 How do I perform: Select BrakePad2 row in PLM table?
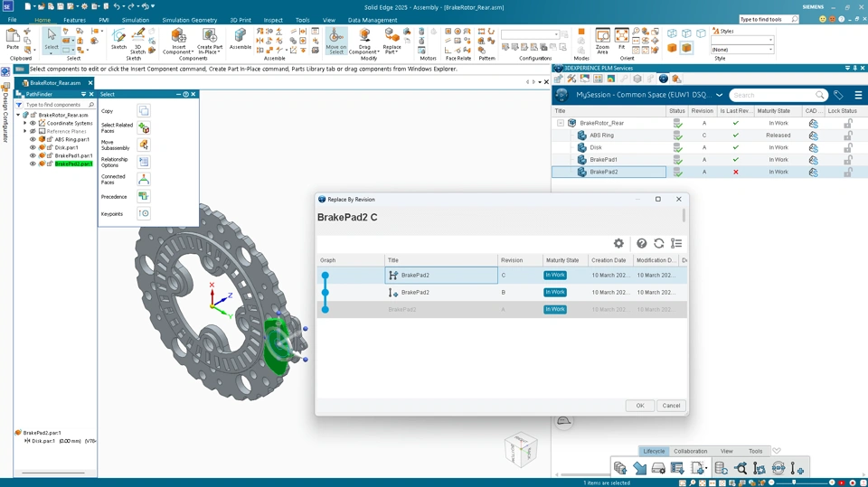710,172
